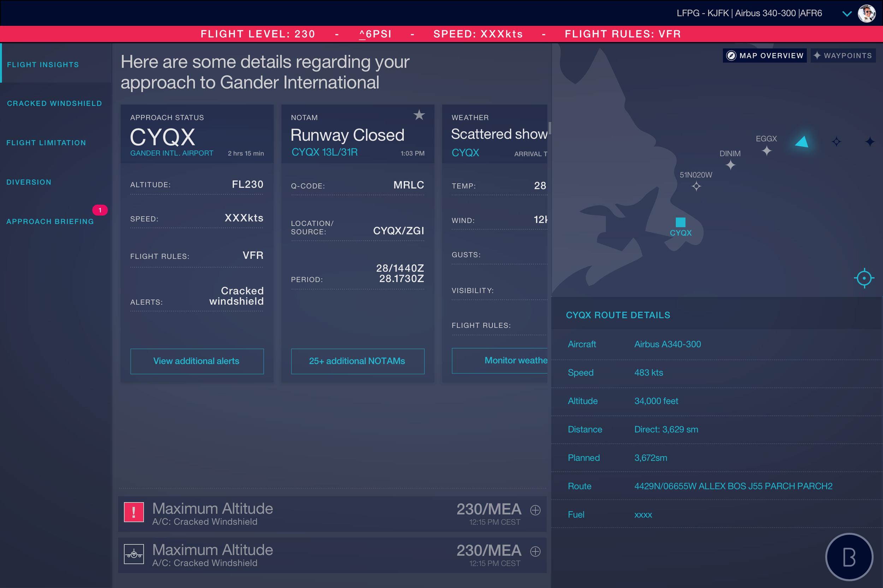Toggle the Map Overview view

tap(765, 55)
